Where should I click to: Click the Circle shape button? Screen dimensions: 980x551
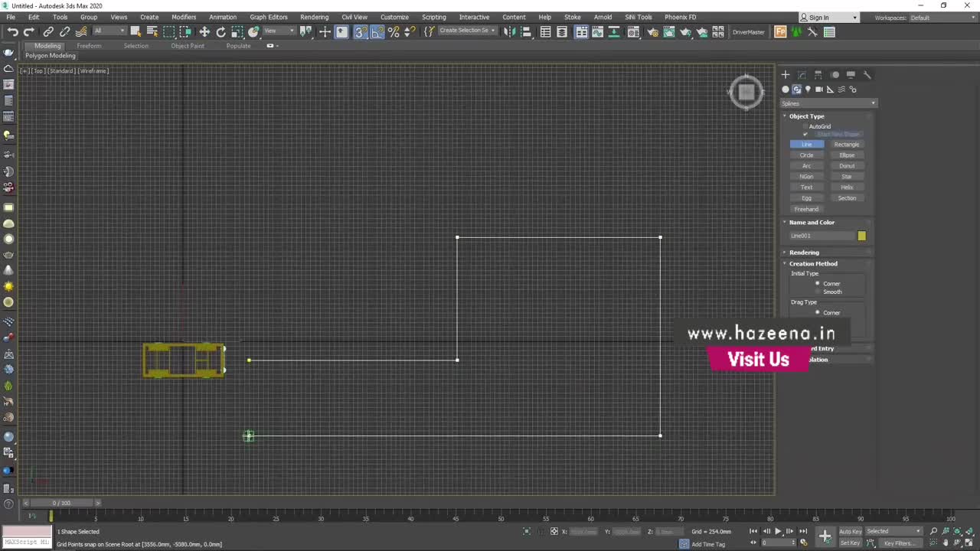point(806,155)
